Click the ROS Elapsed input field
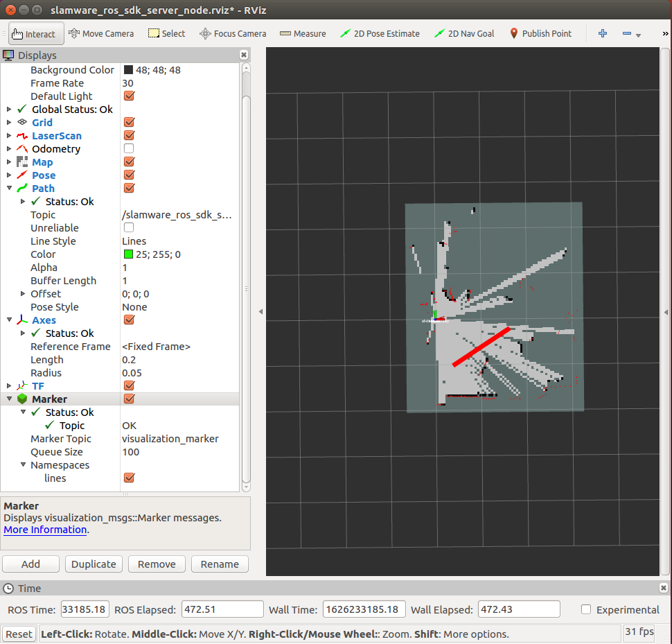The height and width of the screenshot is (644, 672). pos(222,609)
